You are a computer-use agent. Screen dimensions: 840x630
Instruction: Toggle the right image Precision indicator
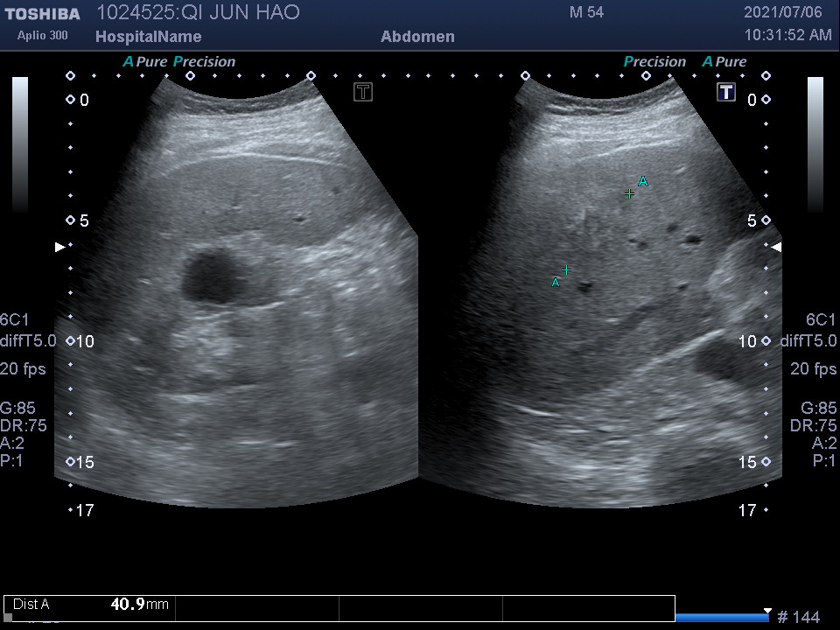tap(654, 62)
